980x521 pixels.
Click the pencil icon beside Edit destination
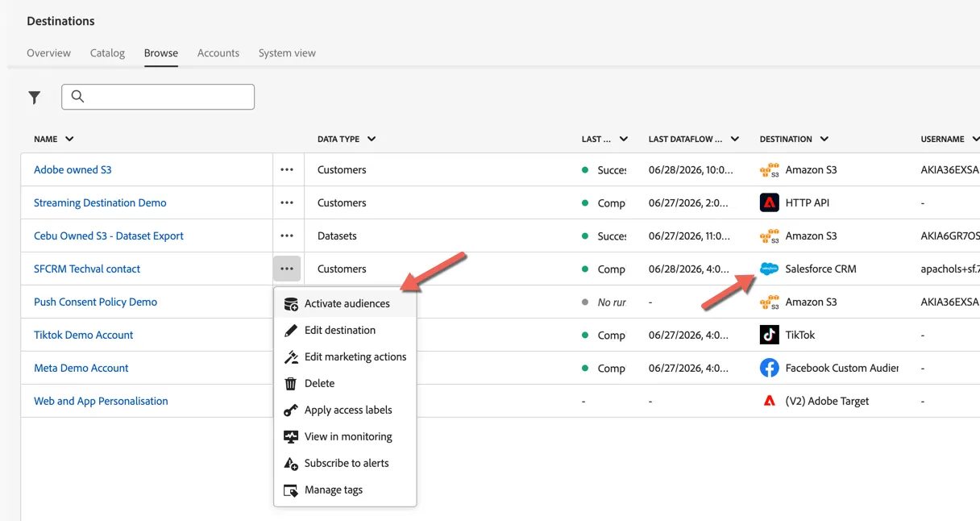[291, 331]
